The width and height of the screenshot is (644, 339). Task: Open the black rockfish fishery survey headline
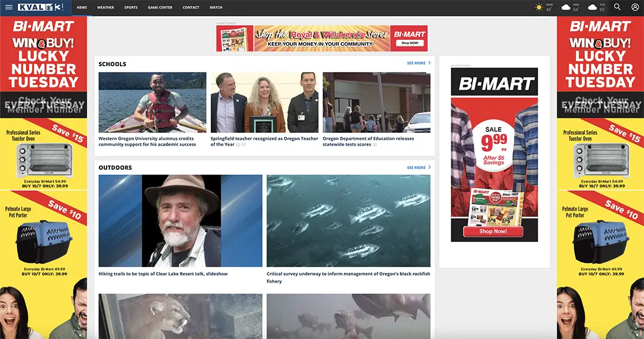(x=348, y=278)
